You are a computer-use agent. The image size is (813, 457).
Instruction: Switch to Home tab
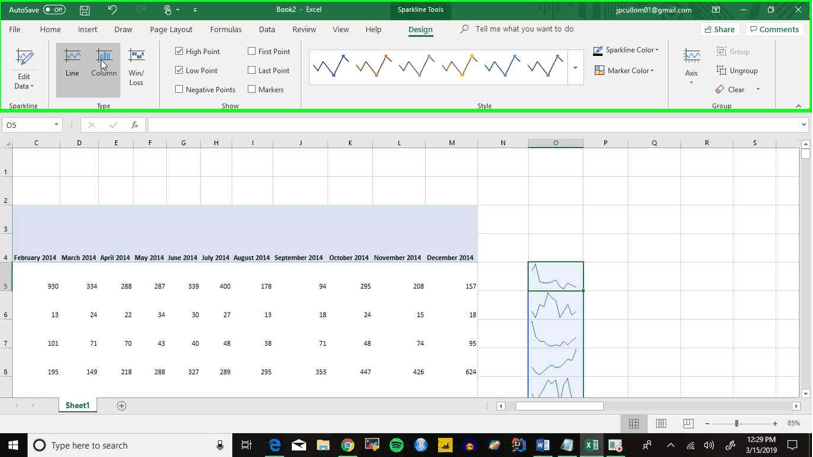[x=50, y=30]
